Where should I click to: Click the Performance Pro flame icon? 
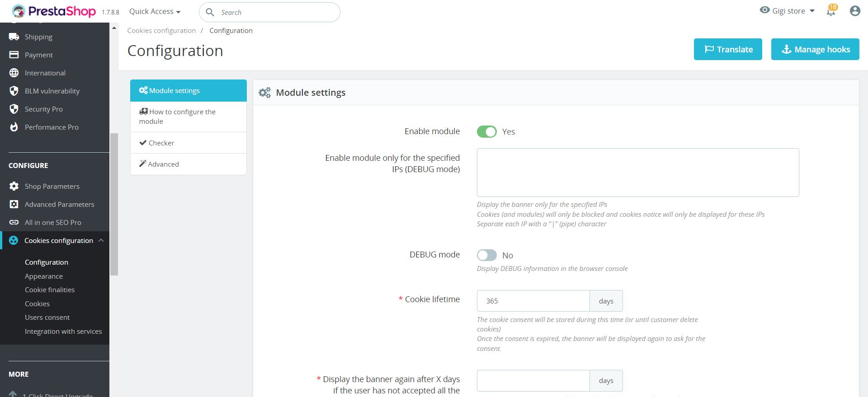pyautogui.click(x=14, y=127)
